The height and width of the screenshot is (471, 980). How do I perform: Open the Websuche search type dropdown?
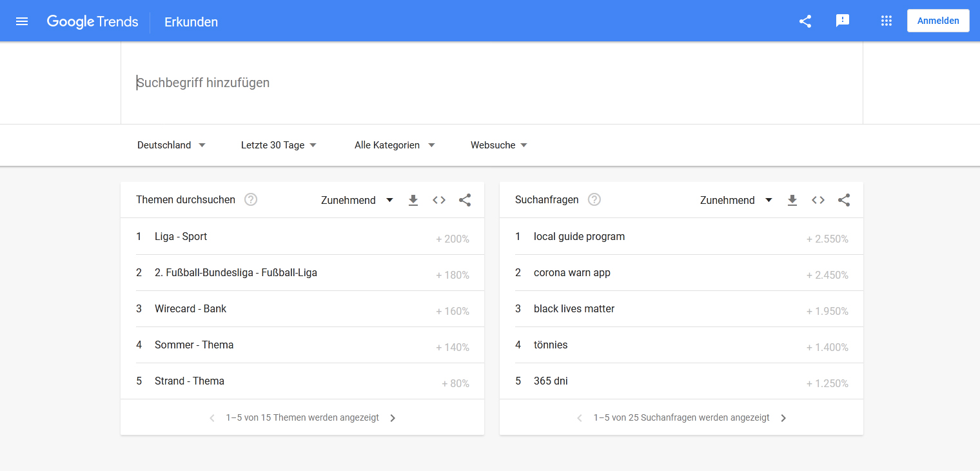(x=499, y=145)
